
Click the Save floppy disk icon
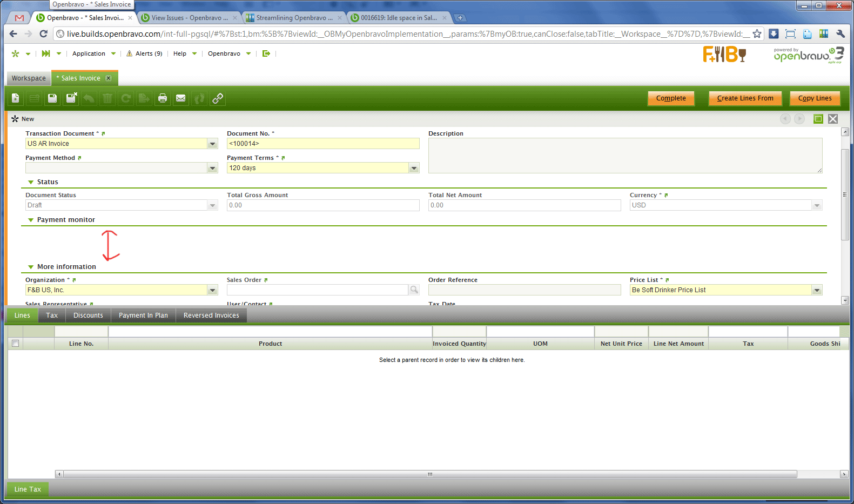[52, 98]
